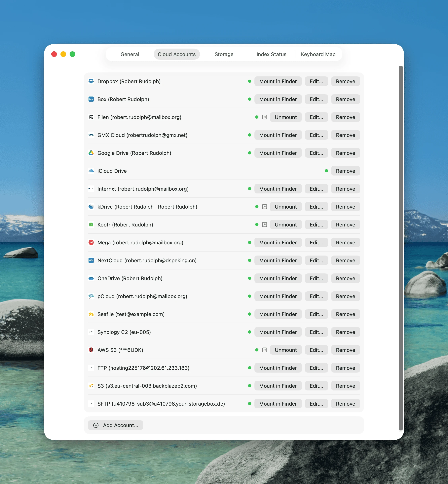Viewport: 448px width, 484px height.
Task: Select the Cloud Accounts tab
Action: tap(177, 54)
